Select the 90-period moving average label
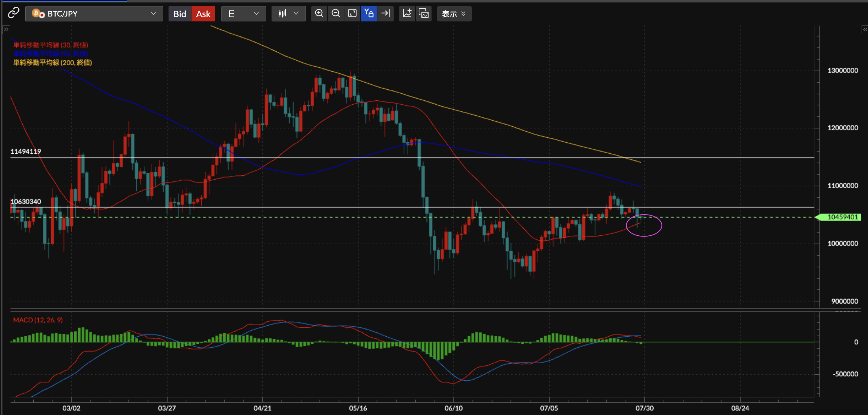Image resolution: width=868 pixels, height=415 pixels. point(50,54)
